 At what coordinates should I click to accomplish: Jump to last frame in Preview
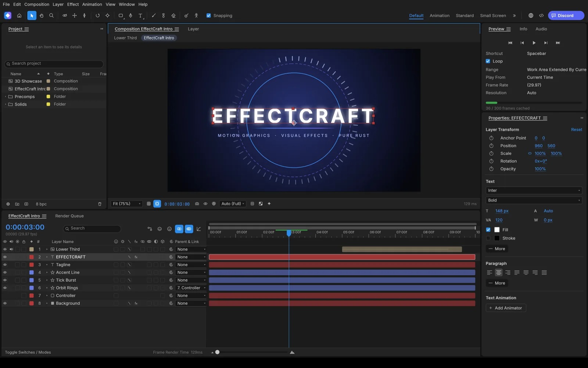[558, 43]
